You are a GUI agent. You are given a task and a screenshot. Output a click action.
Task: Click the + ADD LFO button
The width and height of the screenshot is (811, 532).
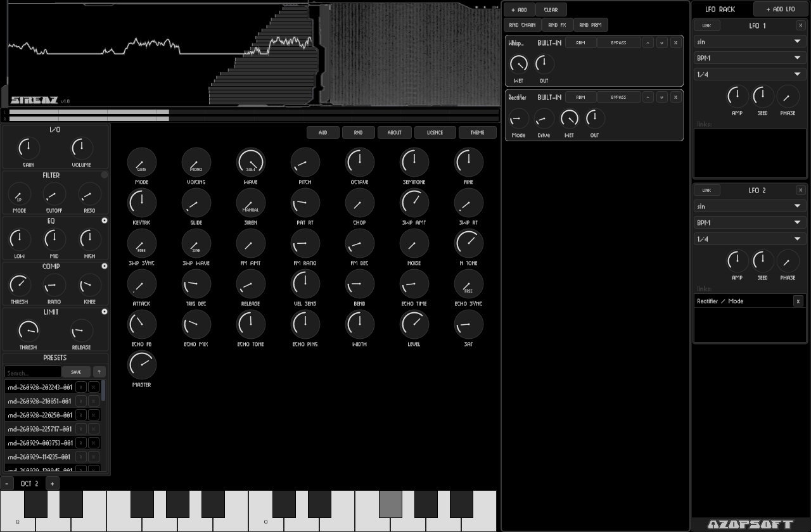781,9
